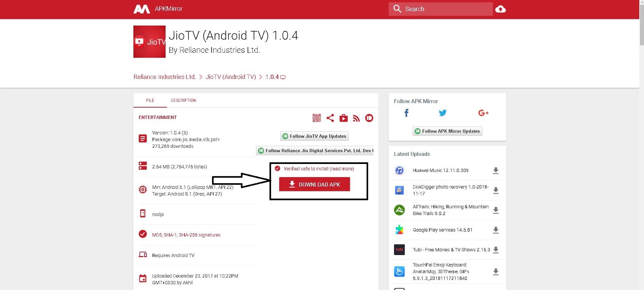Open APK Mirror Google Plus page

click(483, 113)
